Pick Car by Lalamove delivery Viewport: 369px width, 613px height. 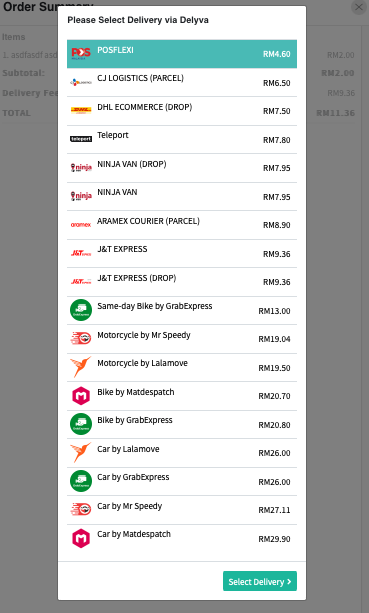(x=182, y=453)
